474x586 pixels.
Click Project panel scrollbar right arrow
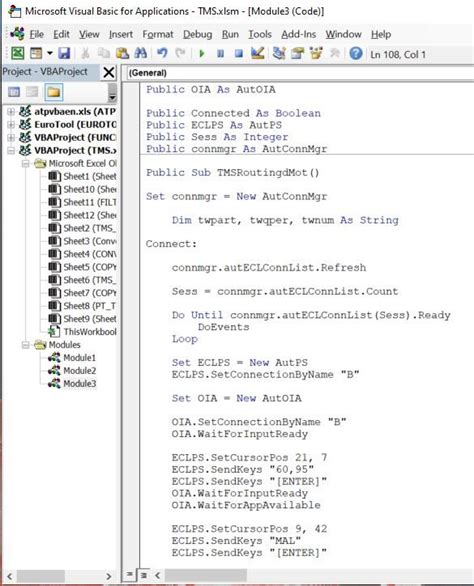coord(108,576)
